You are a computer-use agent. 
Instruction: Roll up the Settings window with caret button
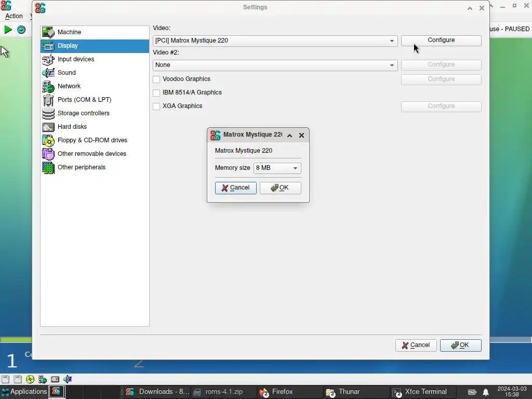(470, 8)
